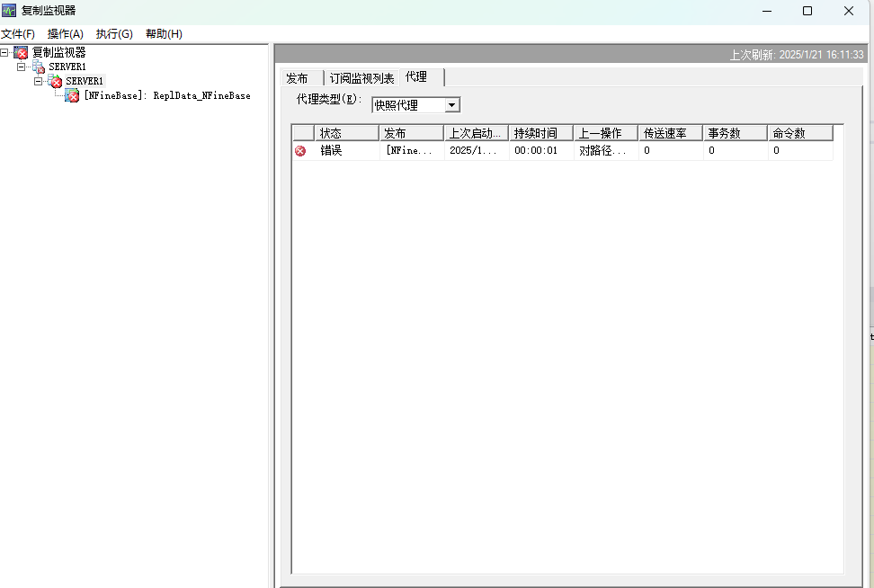Click the 上次刷新 timestamp text
The width and height of the screenshot is (874, 588).
(x=797, y=55)
